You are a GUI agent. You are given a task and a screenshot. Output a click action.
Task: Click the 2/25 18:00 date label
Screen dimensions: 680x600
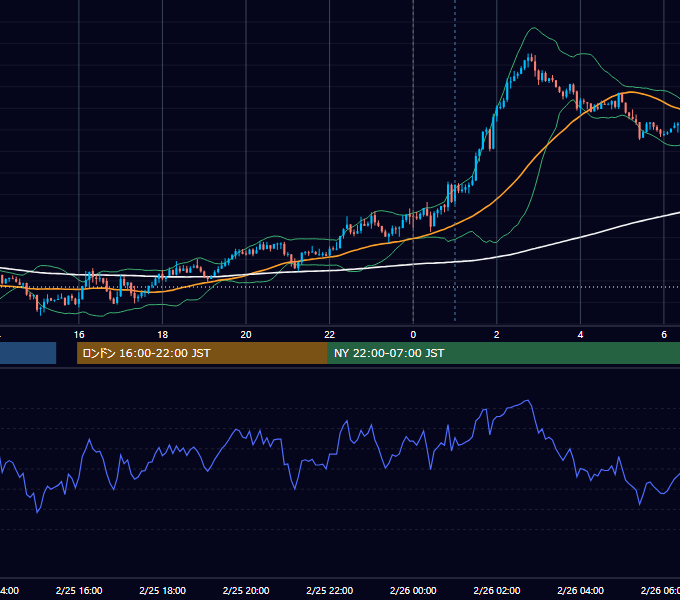click(x=163, y=590)
